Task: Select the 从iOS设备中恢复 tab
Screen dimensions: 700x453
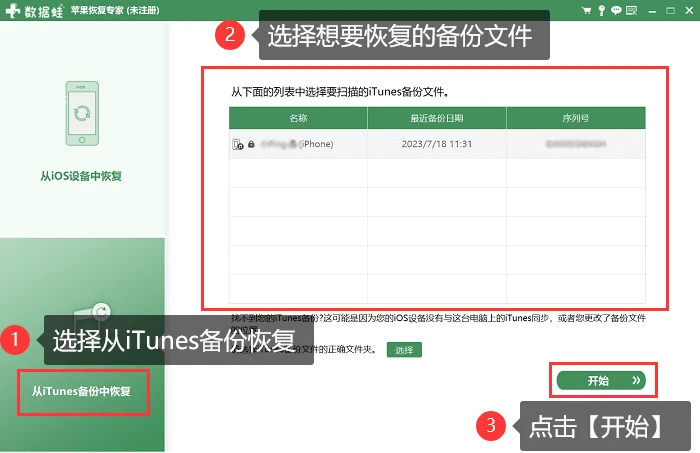Action: (81, 176)
